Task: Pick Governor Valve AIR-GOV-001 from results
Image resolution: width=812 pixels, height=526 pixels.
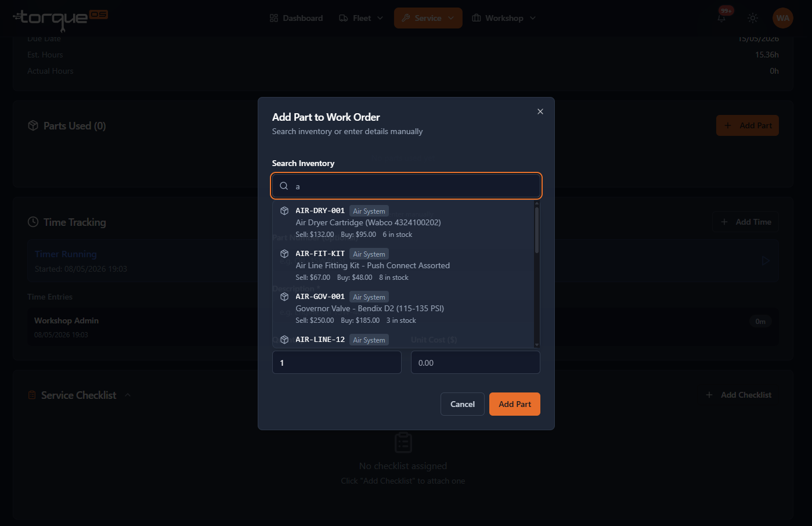Action: 403,308
